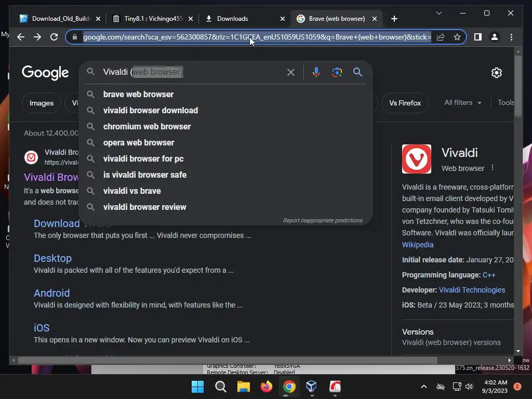Clear the Google search box text
The width and height of the screenshot is (532, 399).
pyautogui.click(x=291, y=72)
